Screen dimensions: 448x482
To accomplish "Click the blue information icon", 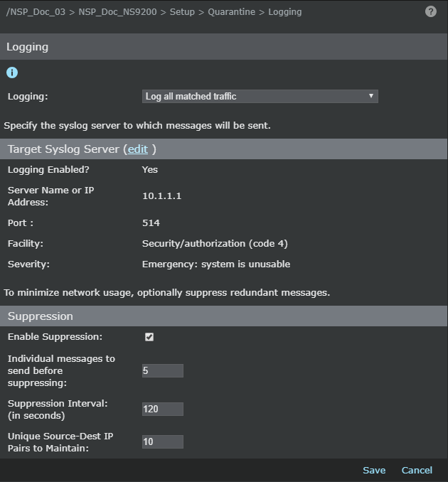I will pyautogui.click(x=12, y=73).
